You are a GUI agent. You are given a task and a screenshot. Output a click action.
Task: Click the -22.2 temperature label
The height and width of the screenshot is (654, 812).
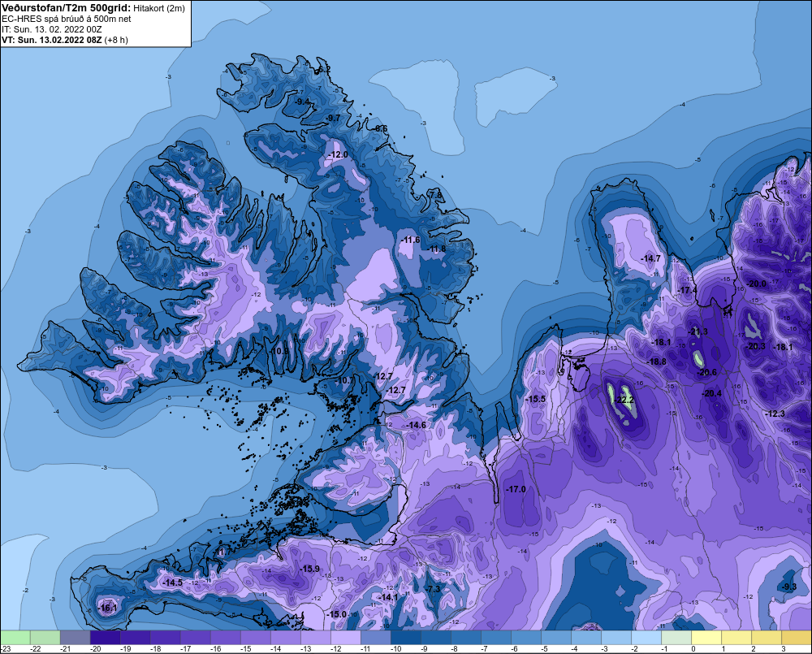[x=624, y=400]
